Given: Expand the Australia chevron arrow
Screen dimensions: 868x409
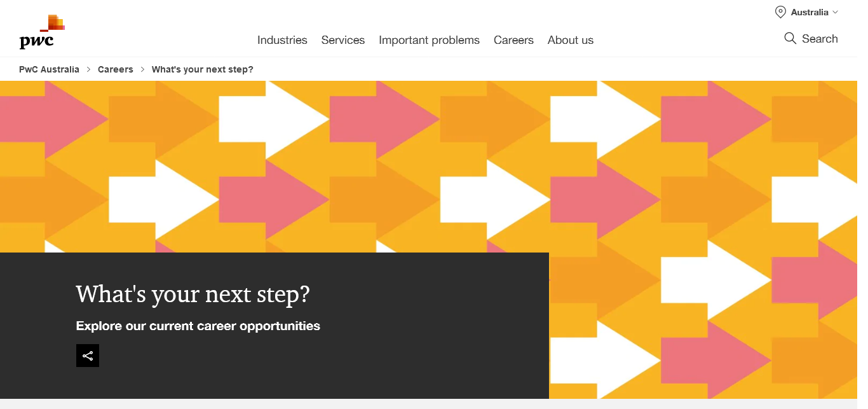Looking at the screenshot, I should tap(835, 12).
